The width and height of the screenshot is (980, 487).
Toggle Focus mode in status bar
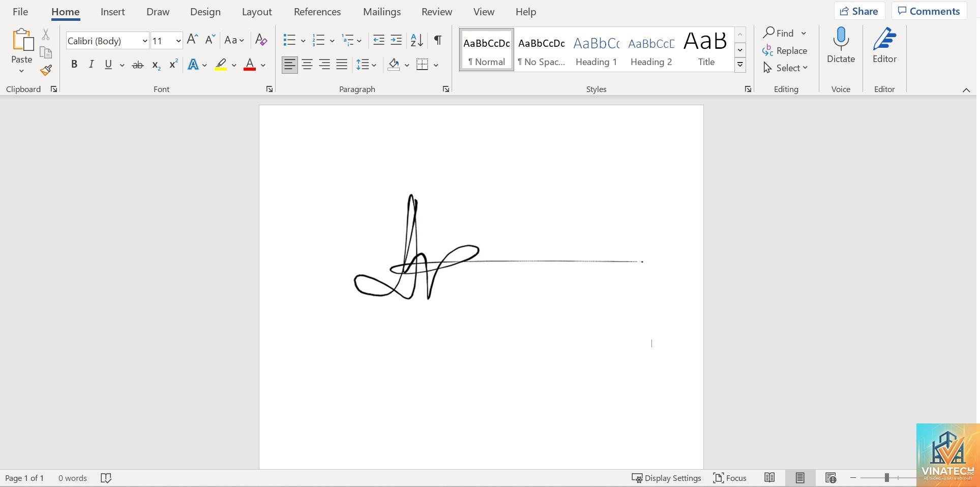tap(730, 478)
